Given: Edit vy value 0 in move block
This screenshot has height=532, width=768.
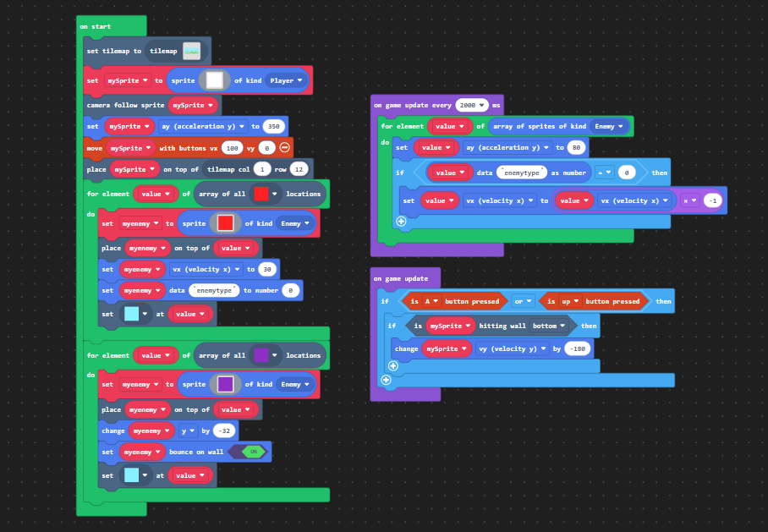Looking at the screenshot, I should pos(267,148).
